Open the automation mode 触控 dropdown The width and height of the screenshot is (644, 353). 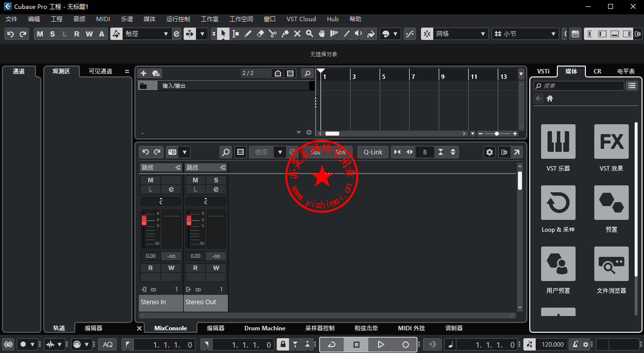click(146, 34)
